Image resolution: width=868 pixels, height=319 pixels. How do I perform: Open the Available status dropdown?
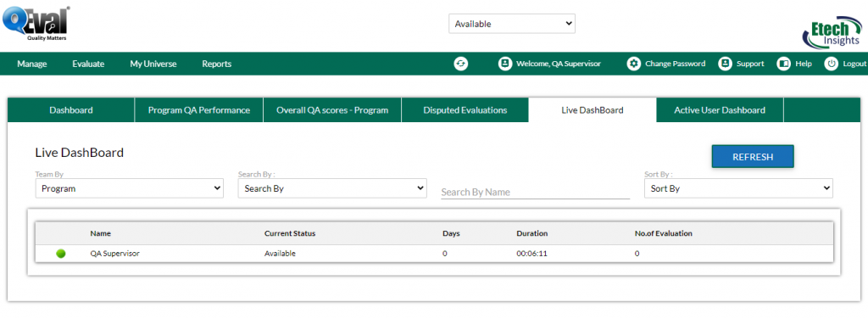(512, 24)
